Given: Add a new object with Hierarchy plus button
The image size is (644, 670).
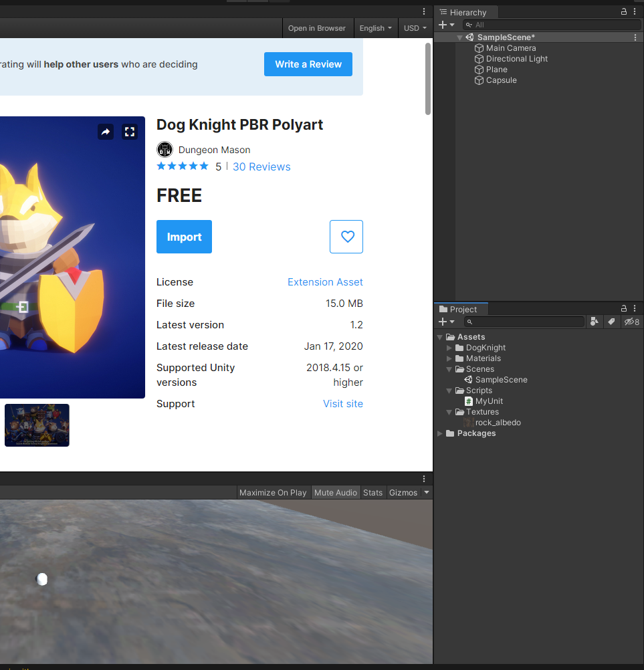Looking at the screenshot, I should 447,25.
